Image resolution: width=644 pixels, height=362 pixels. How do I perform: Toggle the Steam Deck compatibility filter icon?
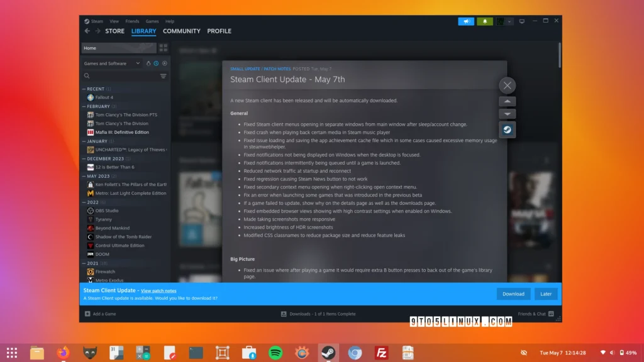pos(148,63)
